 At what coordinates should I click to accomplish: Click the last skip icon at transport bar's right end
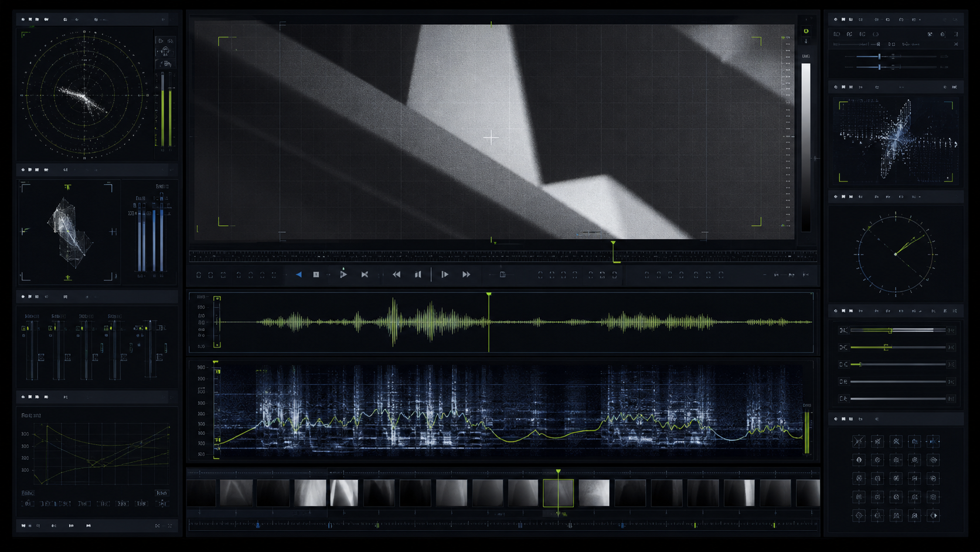coord(806,275)
